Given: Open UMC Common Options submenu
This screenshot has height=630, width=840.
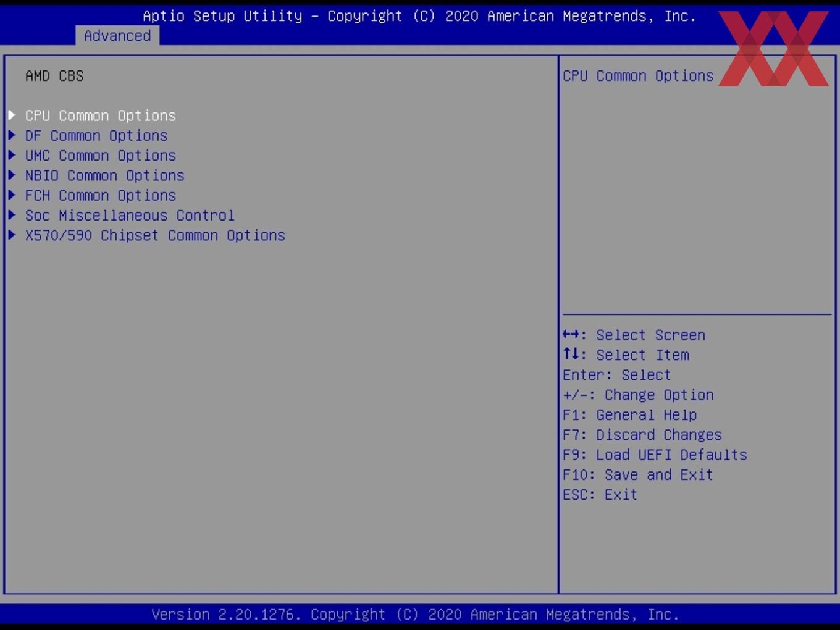Looking at the screenshot, I should pyautogui.click(x=101, y=155).
